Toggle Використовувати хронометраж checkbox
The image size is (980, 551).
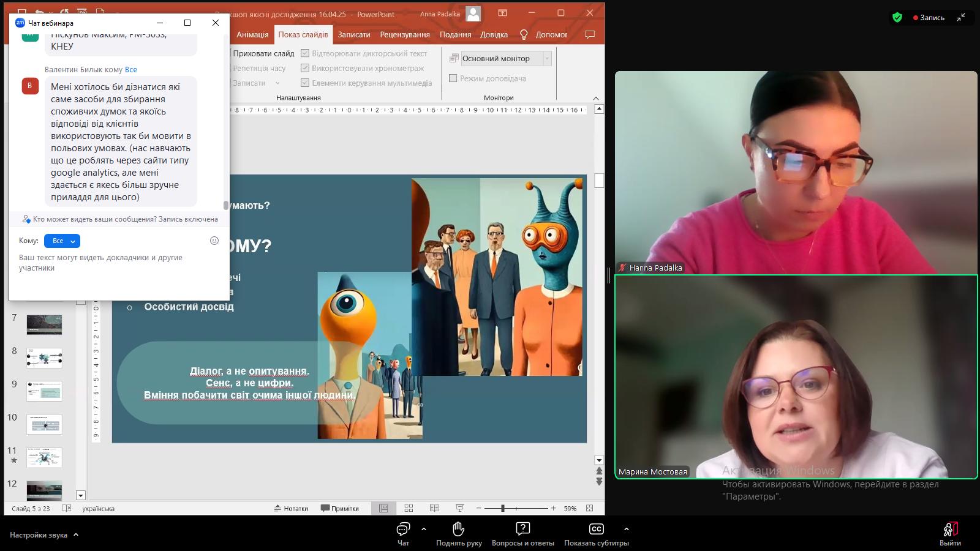tap(304, 68)
